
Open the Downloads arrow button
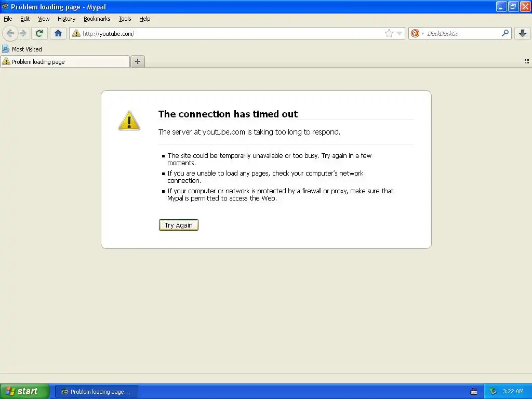click(x=523, y=33)
